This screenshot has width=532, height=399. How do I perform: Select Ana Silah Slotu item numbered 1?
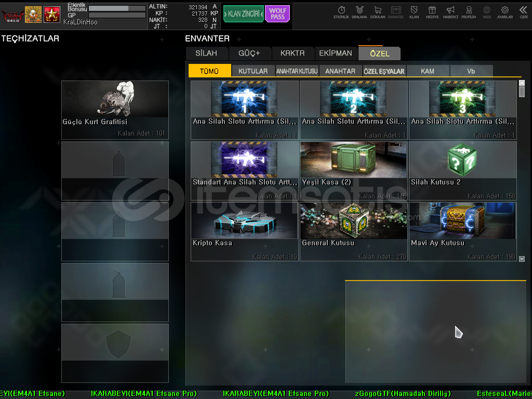pos(245,110)
